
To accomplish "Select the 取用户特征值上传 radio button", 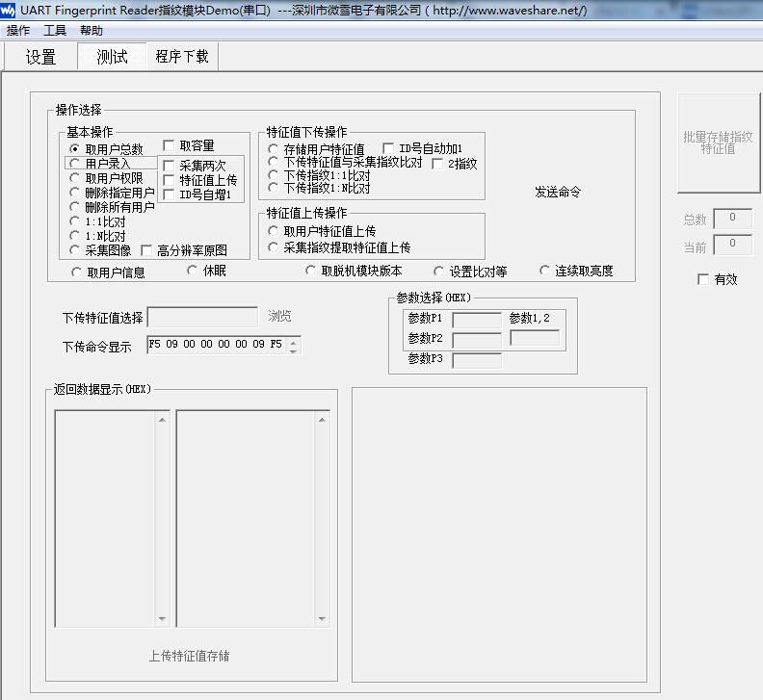I will [x=273, y=231].
